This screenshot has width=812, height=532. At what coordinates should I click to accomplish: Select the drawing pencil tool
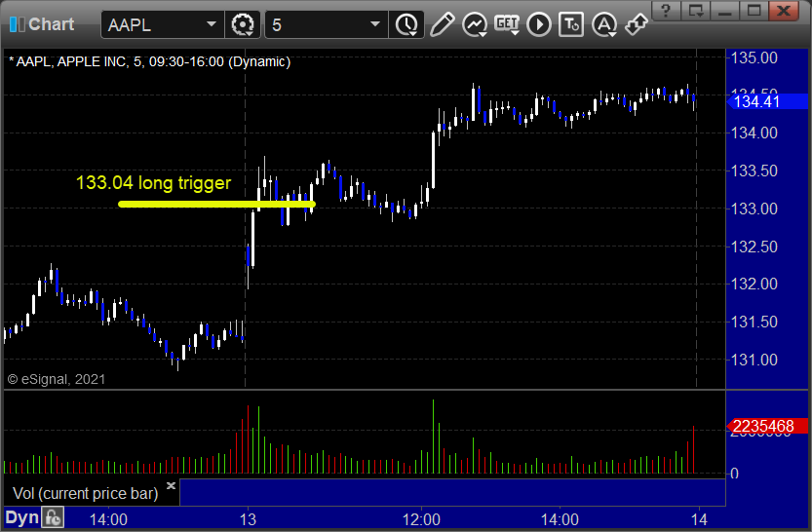coord(443,24)
